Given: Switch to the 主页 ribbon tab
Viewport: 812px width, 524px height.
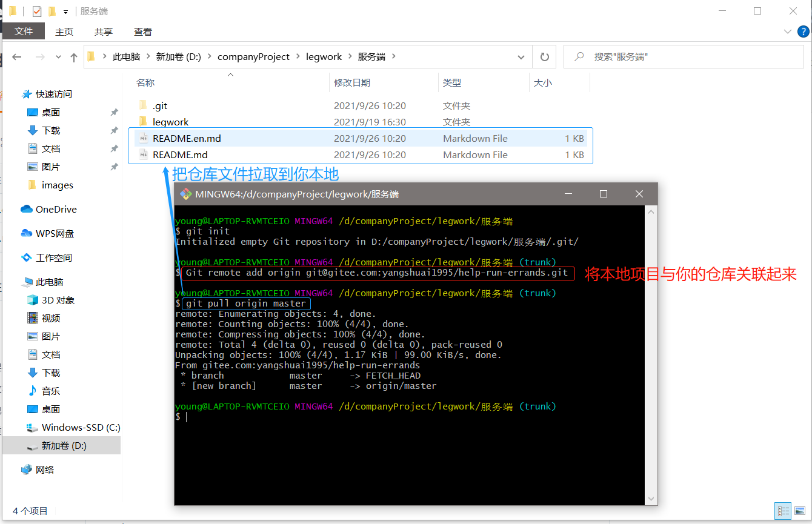Looking at the screenshot, I should coord(64,32).
